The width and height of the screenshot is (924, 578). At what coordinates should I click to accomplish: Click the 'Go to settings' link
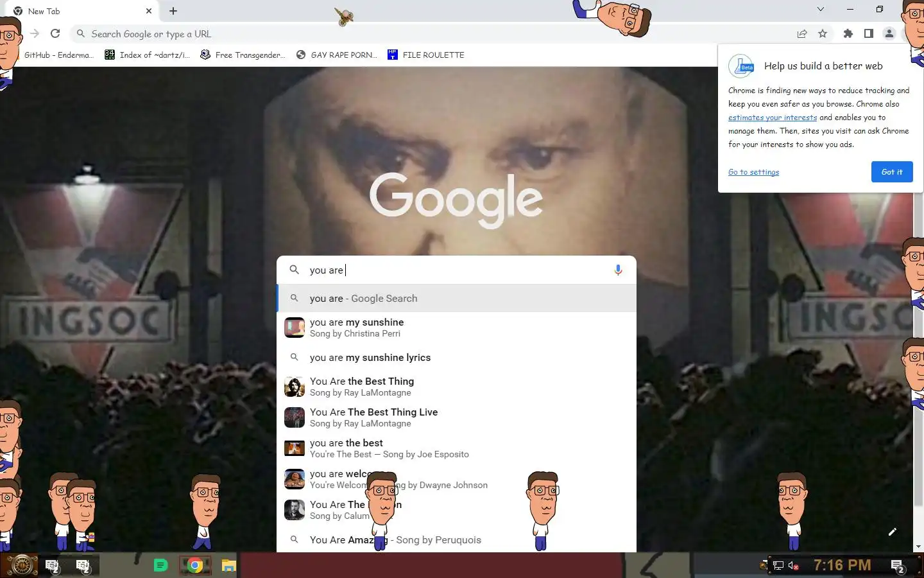click(x=753, y=172)
